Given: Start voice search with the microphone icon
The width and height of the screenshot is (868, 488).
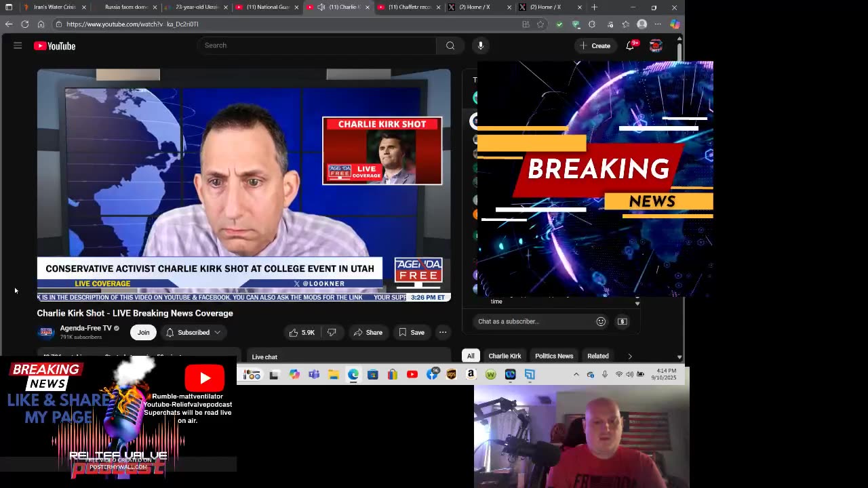Looking at the screenshot, I should pos(481,45).
